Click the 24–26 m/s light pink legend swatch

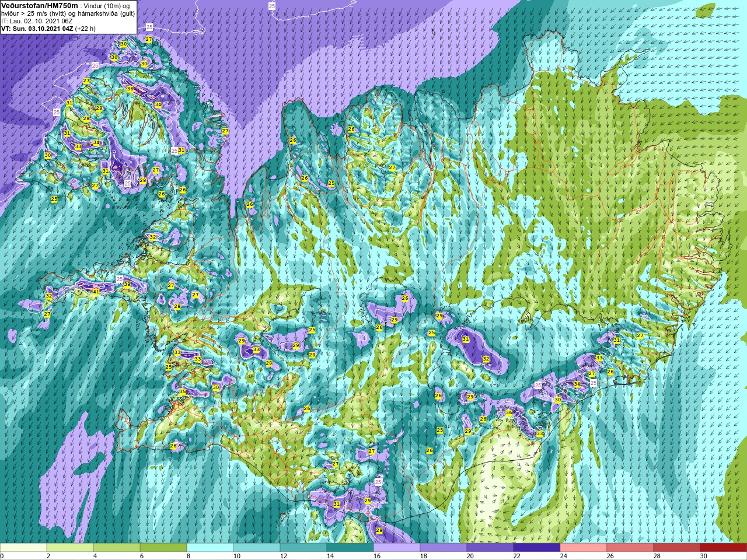click(x=584, y=548)
